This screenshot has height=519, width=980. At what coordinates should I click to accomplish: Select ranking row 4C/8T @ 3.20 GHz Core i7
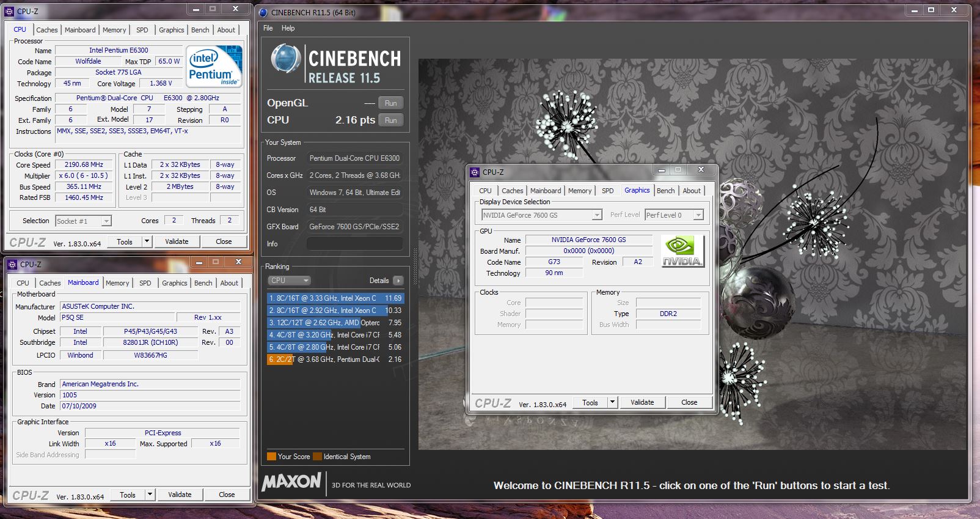(335, 335)
